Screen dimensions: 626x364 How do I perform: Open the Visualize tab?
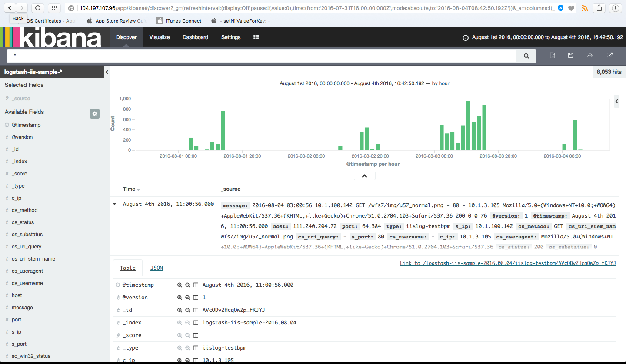[160, 37]
